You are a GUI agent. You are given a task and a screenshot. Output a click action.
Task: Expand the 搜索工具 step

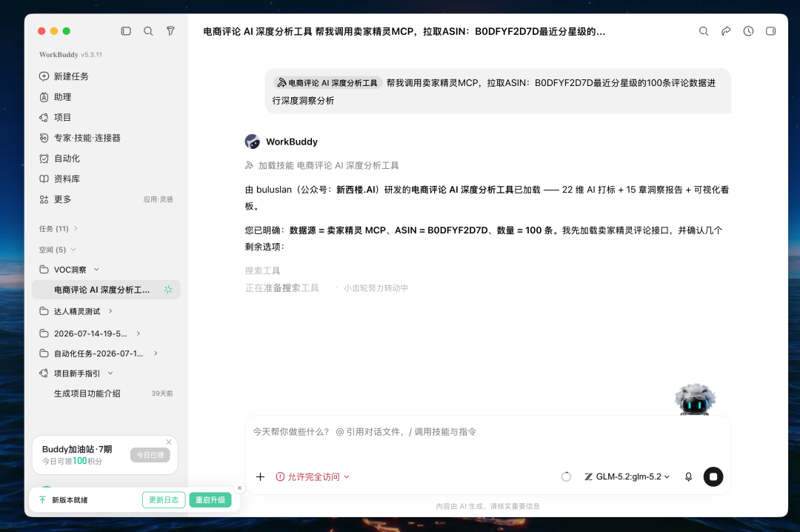click(262, 270)
